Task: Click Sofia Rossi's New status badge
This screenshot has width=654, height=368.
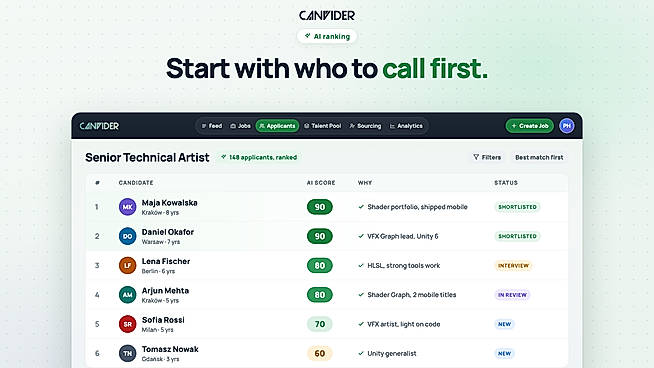Action: (x=504, y=324)
